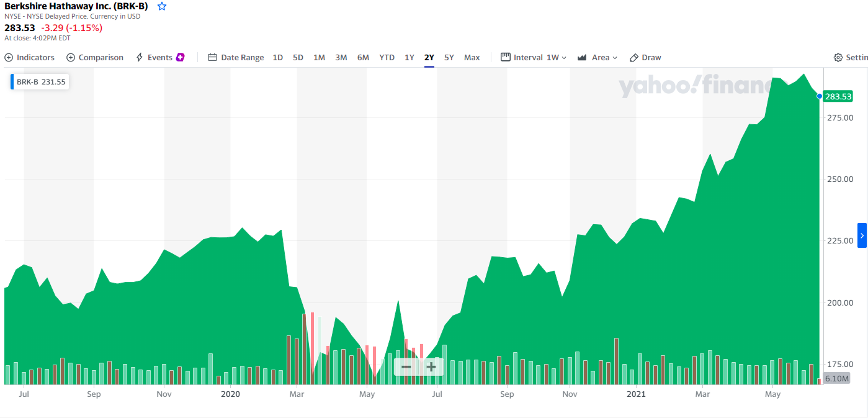
Task: Select the 5Y range
Action: pyautogui.click(x=449, y=57)
